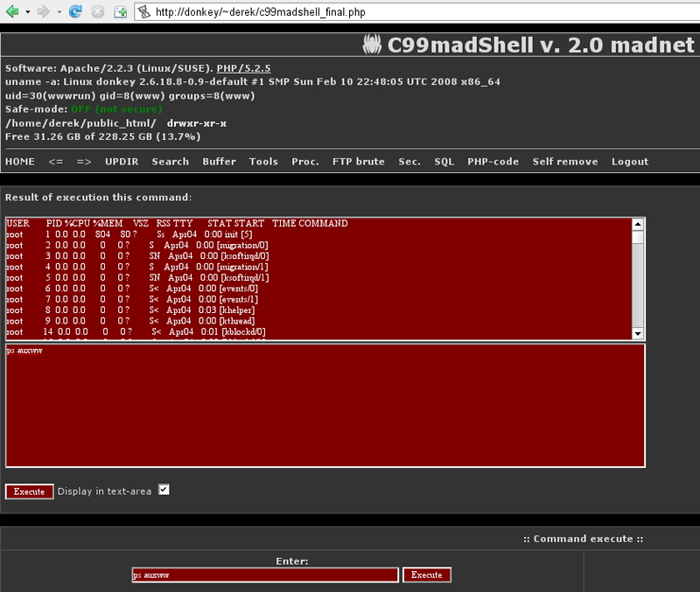Go back with the green arrow
700x592 pixels.
[12, 11]
